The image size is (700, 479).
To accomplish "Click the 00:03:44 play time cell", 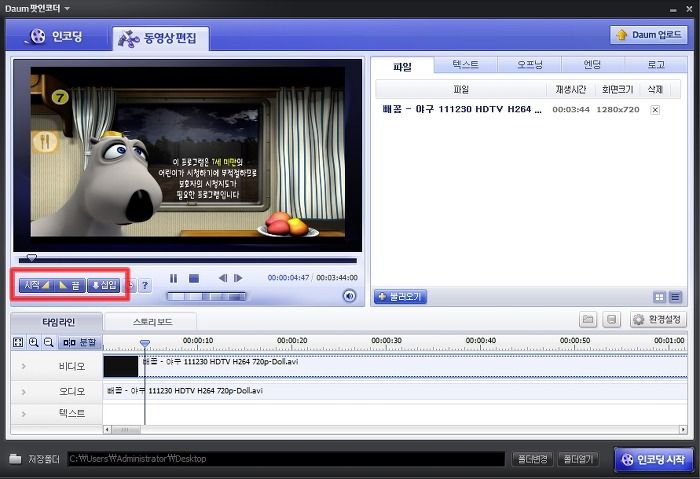I will [x=571, y=109].
